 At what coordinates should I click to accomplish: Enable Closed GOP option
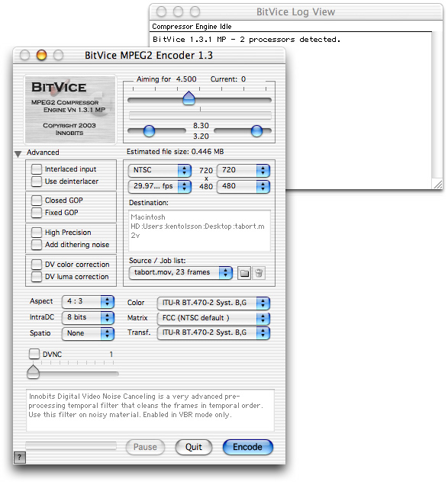pos(36,201)
